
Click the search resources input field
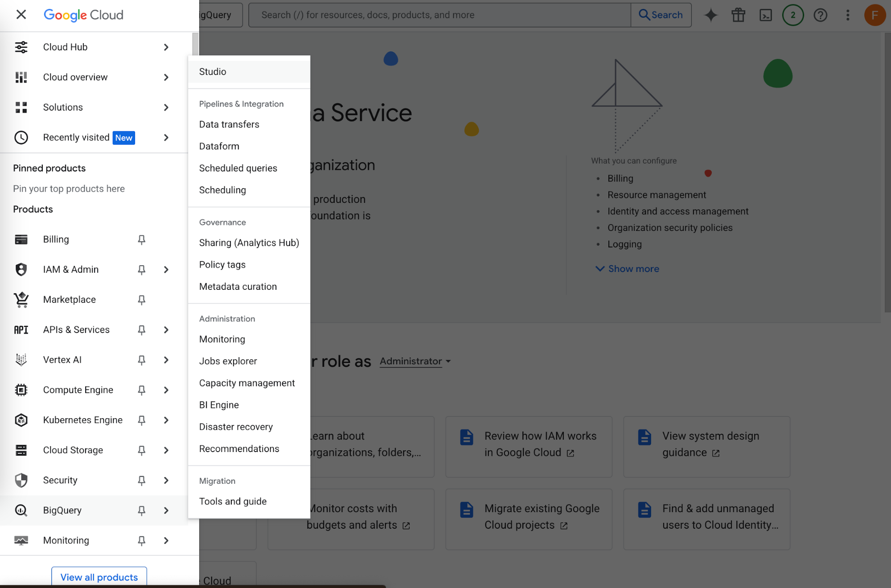click(439, 15)
